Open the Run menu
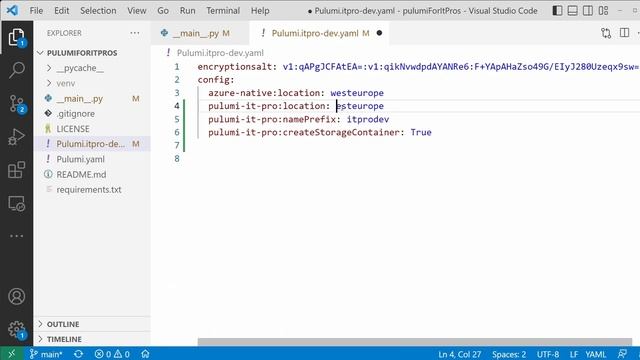 [x=187, y=11]
